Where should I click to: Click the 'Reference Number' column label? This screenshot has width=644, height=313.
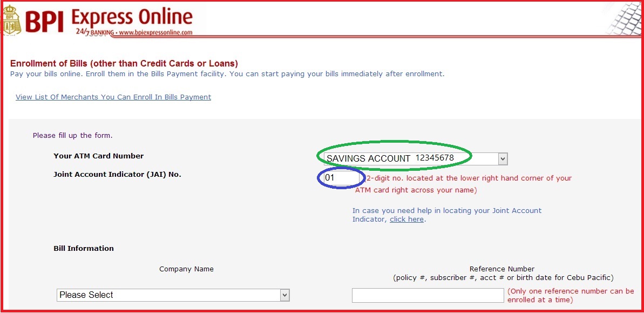click(x=502, y=269)
